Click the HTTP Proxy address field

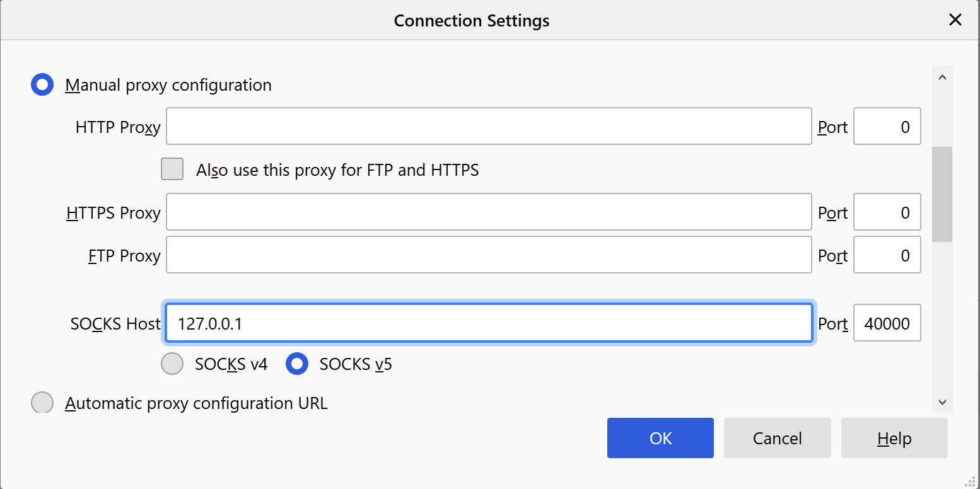click(488, 127)
